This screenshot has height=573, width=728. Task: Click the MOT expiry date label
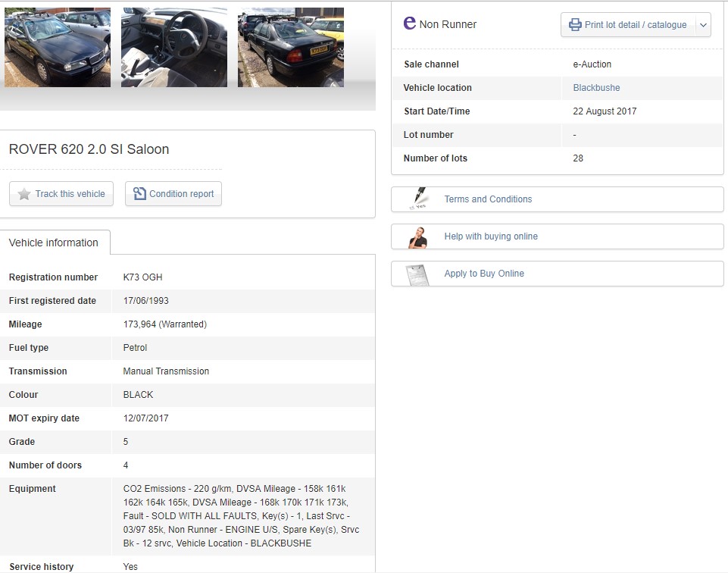(44, 418)
